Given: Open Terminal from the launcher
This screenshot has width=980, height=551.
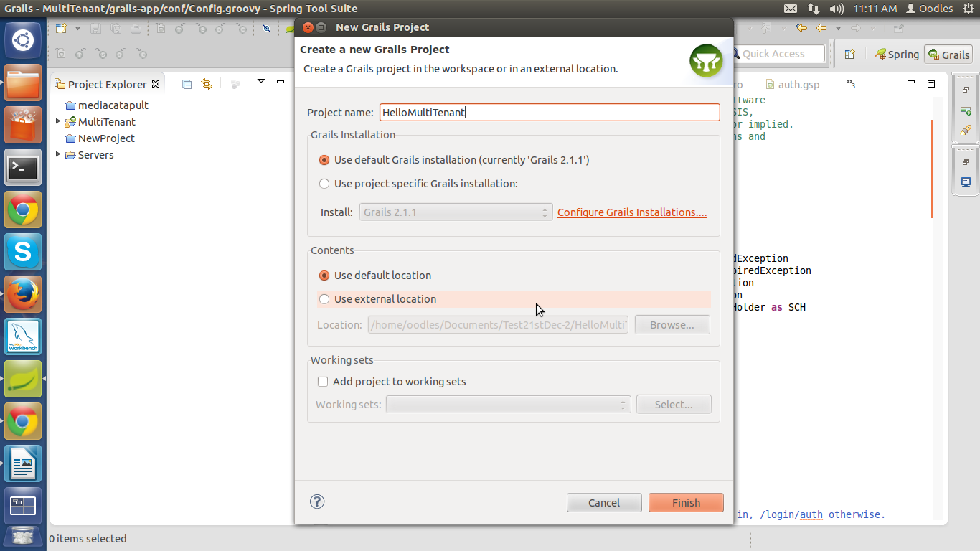Looking at the screenshot, I should [x=23, y=168].
